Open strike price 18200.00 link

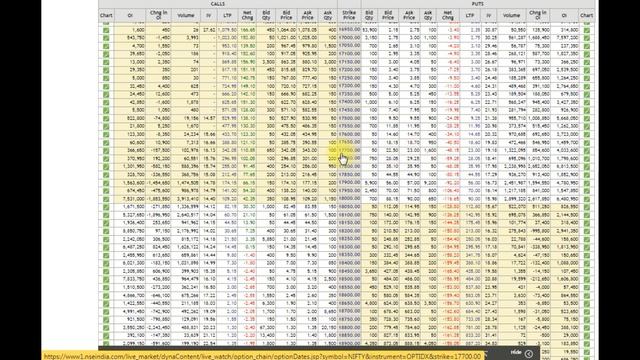(349, 231)
